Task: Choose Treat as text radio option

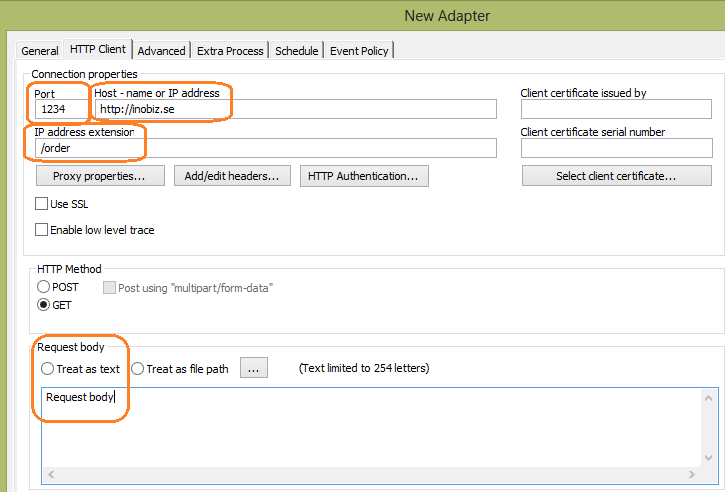Action: coord(48,368)
